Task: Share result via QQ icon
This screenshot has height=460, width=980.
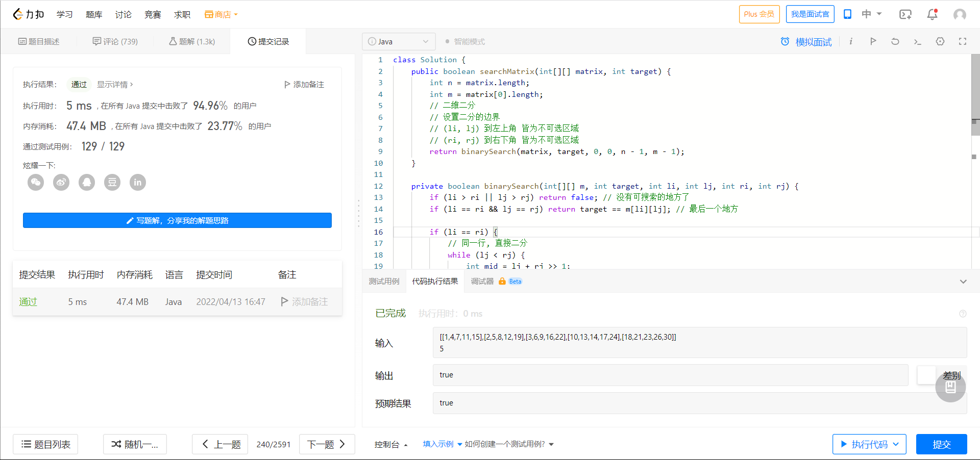Action: 87,182
